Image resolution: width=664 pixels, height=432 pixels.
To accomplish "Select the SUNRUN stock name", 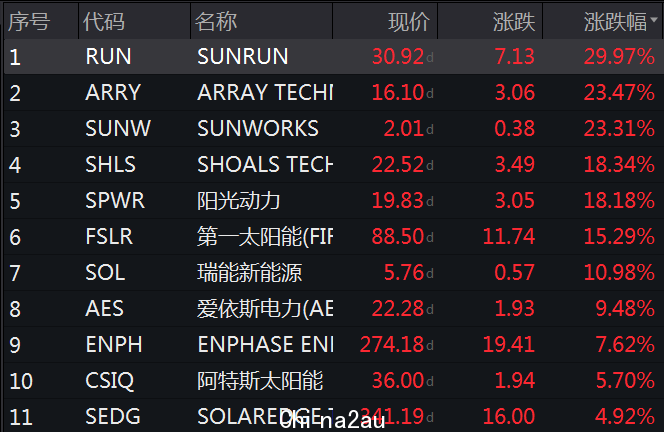I will (243, 56).
